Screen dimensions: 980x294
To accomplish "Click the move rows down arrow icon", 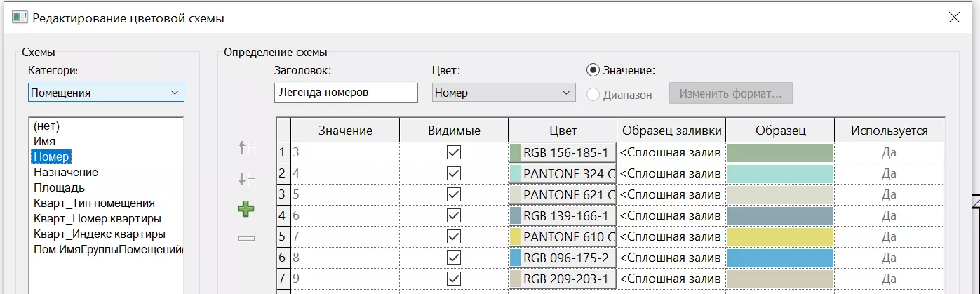I will tap(246, 179).
